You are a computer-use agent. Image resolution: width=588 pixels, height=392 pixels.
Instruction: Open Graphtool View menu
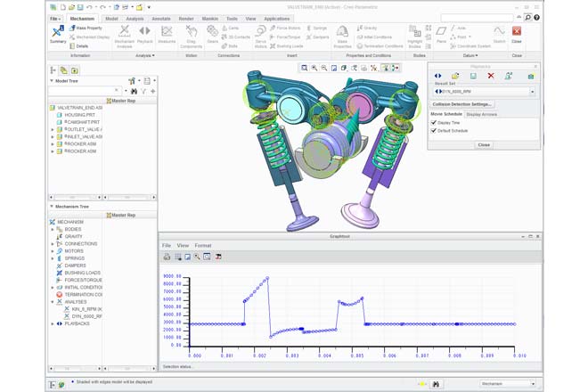[183, 245]
